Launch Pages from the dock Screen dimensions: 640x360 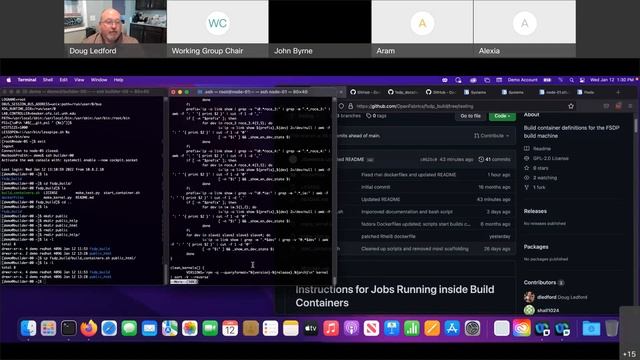click(x=432, y=328)
